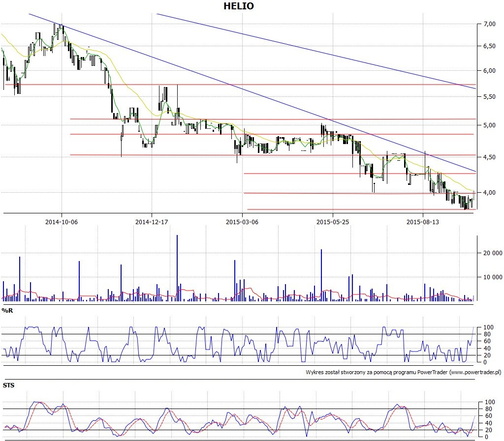
Task: Click the STS indicator label
Action: [x=8, y=385]
